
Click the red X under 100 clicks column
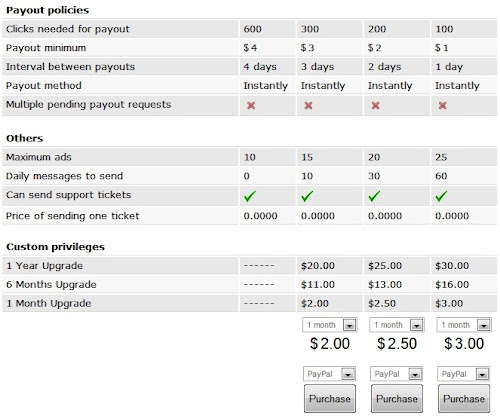(442, 106)
